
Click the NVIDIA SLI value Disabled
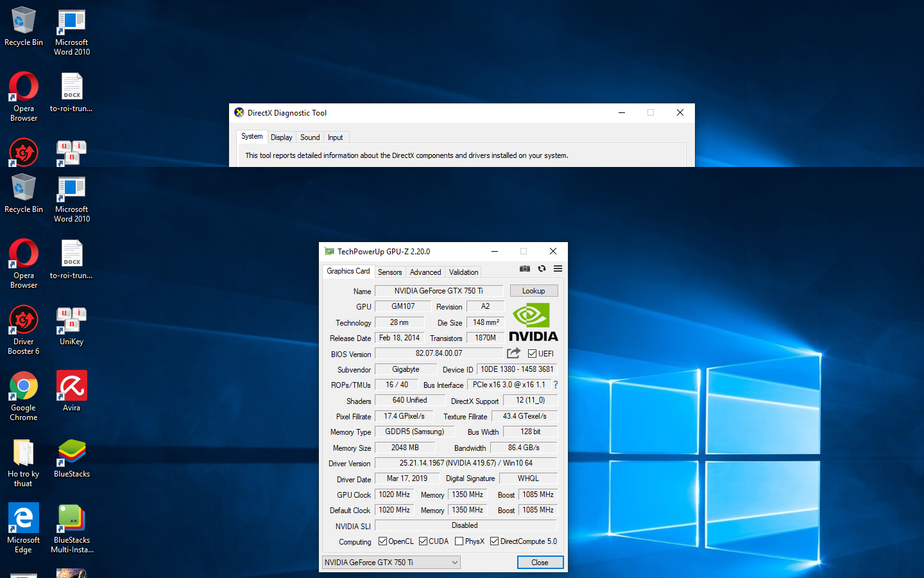click(x=466, y=525)
